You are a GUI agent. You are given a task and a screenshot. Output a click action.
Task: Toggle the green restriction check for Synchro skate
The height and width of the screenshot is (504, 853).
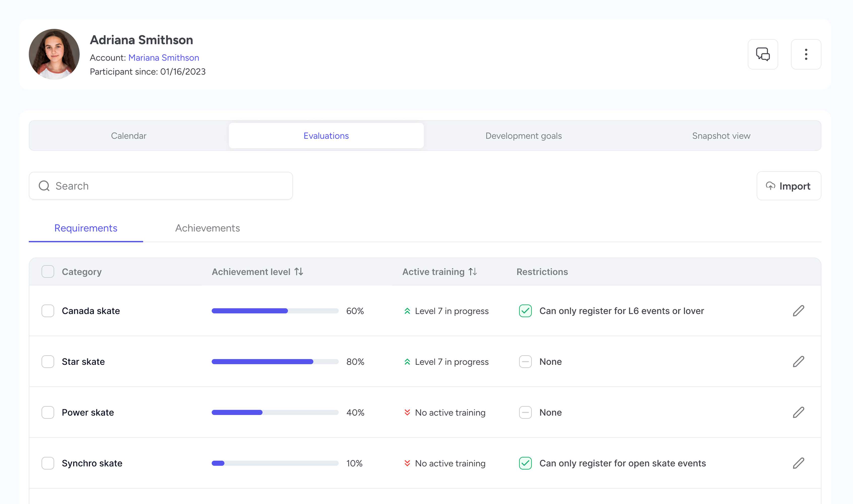click(x=525, y=463)
